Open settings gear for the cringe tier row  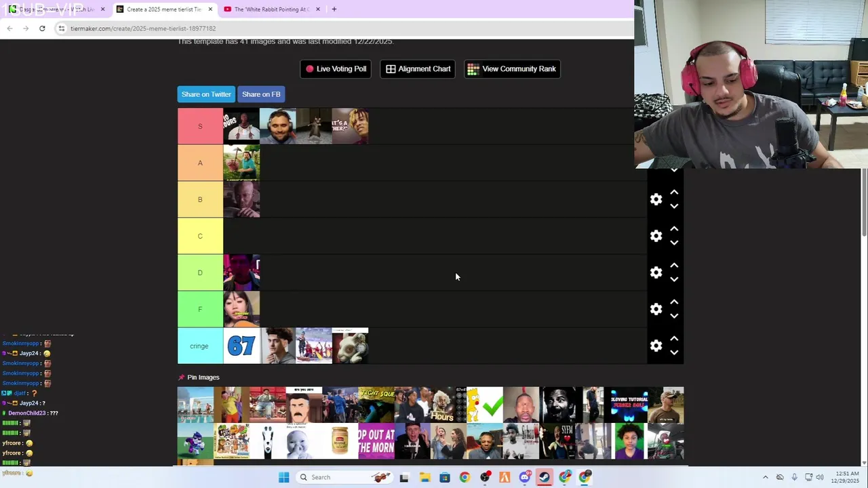point(656,346)
